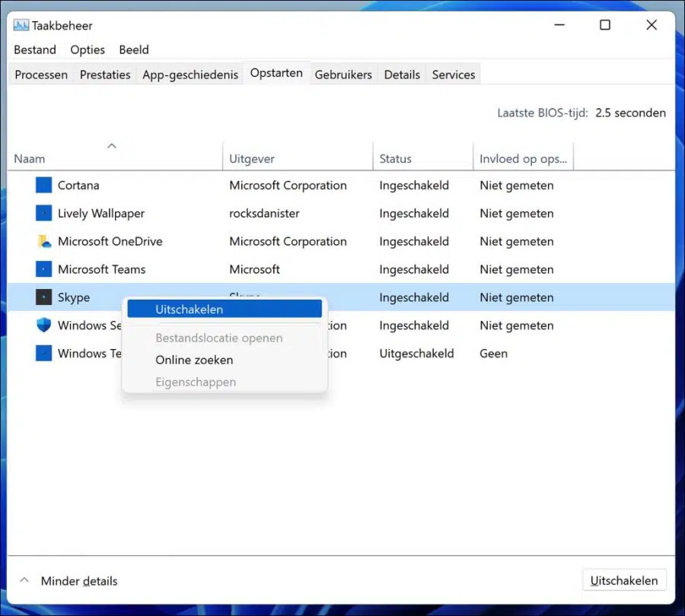
Task: Select the Cortana row name
Action: click(78, 185)
